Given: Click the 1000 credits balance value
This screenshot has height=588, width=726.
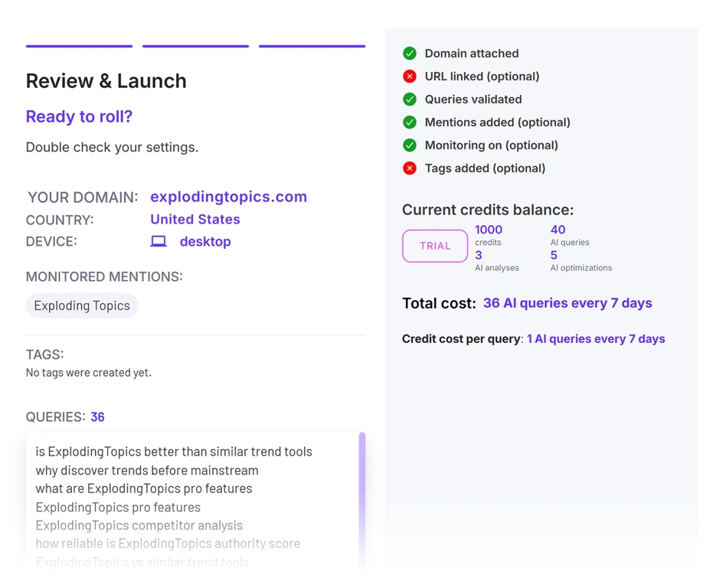Looking at the screenshot, I should (x=489, y=230).
